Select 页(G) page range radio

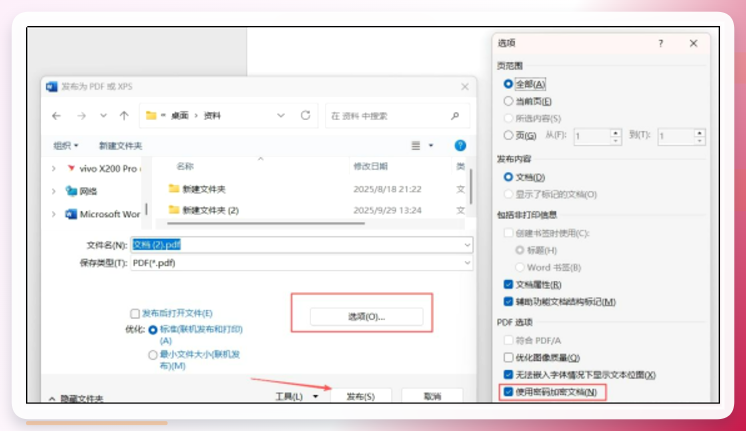[508, 135]
